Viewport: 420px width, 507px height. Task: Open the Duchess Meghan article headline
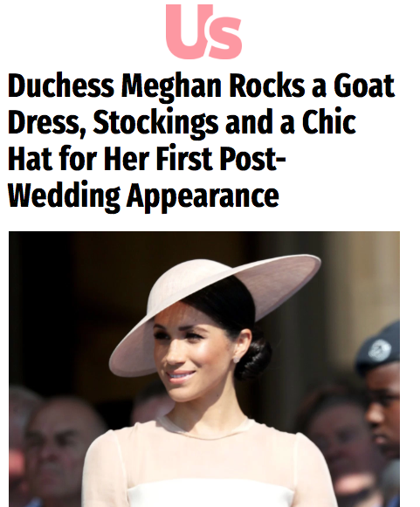point(201,140)
